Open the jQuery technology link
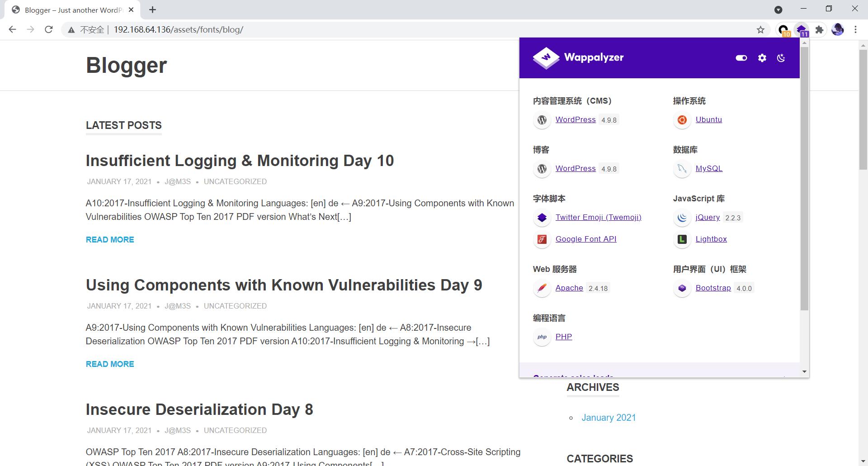The height and width of the screenshot is (466, 868). click(x=708, y=217)
